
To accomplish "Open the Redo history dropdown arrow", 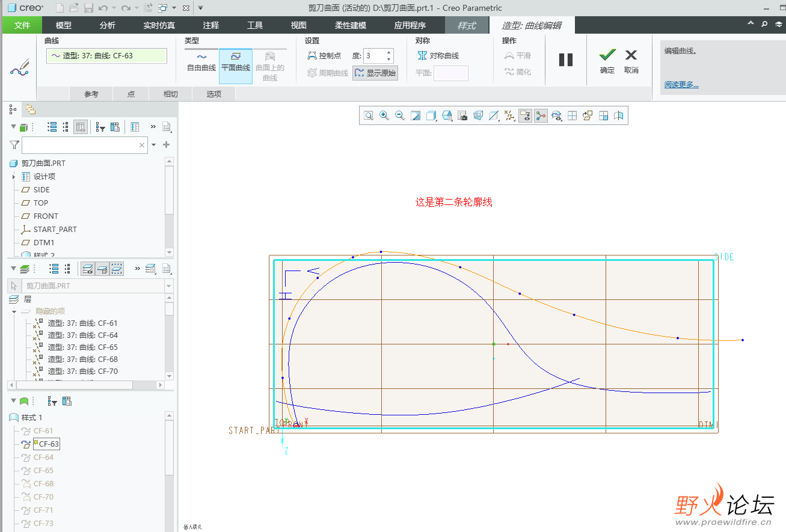I will (x=136, y=8).
